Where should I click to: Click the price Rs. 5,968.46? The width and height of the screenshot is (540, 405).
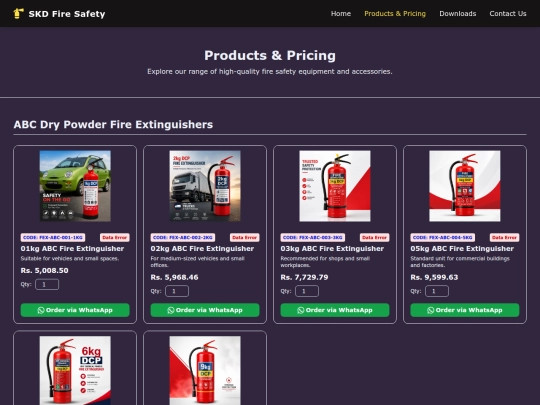174,278
